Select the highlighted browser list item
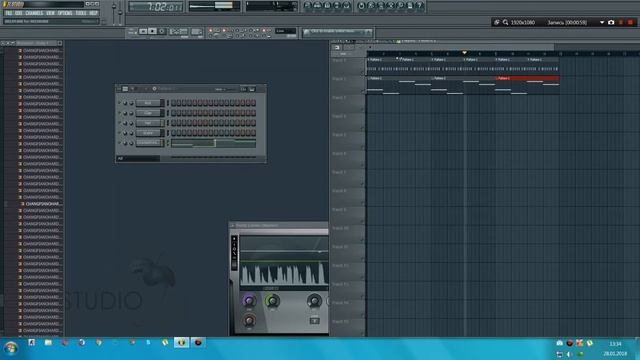This screenshot has width=640, height=360. point(41,204)
